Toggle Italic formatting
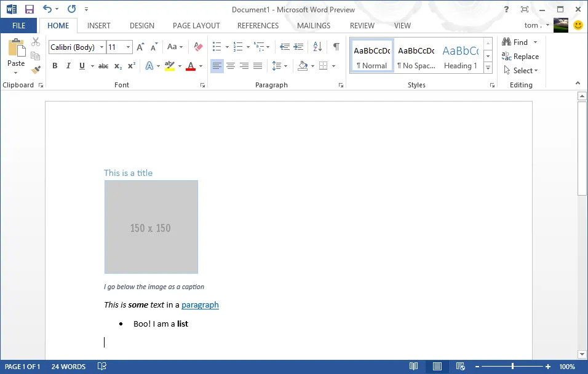This screenshot has height=374, width=588. coord(68,66)
